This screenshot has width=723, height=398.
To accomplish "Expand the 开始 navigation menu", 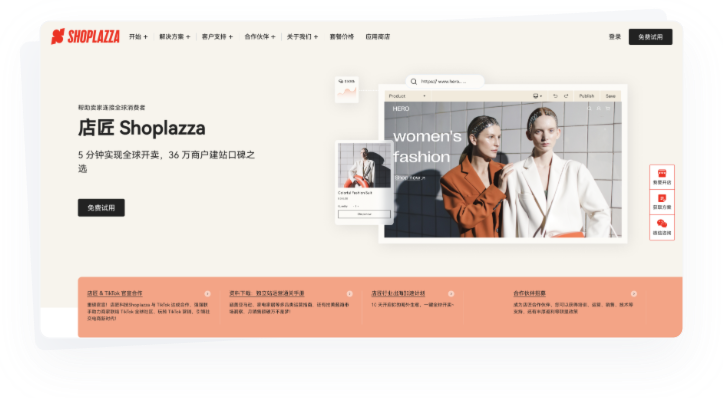I will (x=138, y=36).
